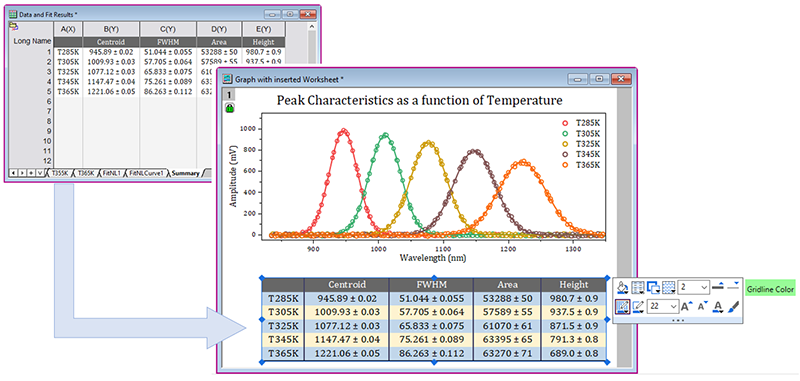Decrease font size with small A
This screenshot has height=381, width=800.
pos(703,307)
